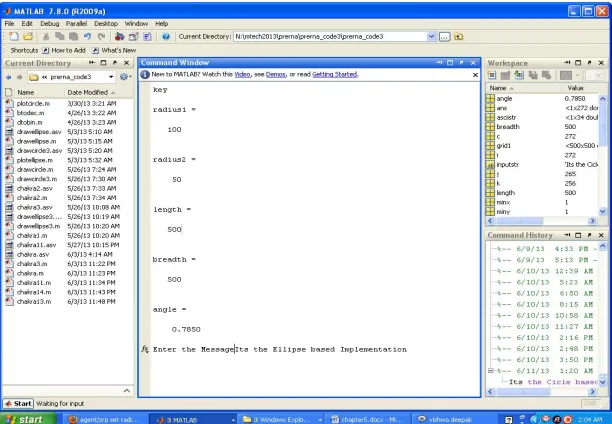This screenshot has height=424, width=612.
Task: Click the New file toolbar icon
Action: coord(14,36)
